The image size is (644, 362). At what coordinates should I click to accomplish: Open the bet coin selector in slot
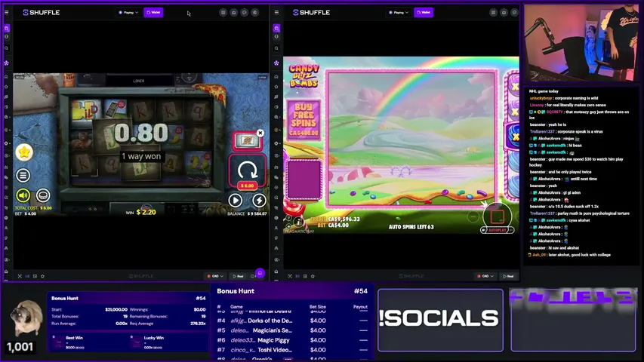tap(43, 195)
